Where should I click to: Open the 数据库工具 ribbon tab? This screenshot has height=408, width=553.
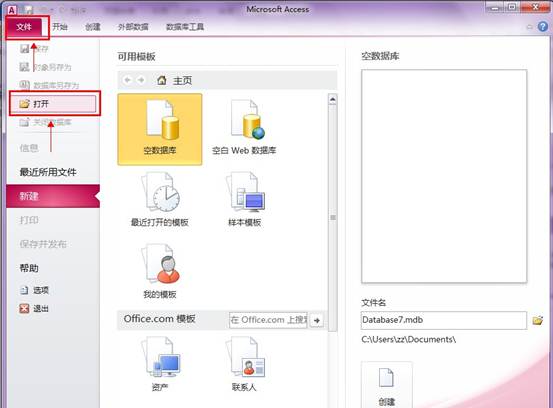[185, 27]
